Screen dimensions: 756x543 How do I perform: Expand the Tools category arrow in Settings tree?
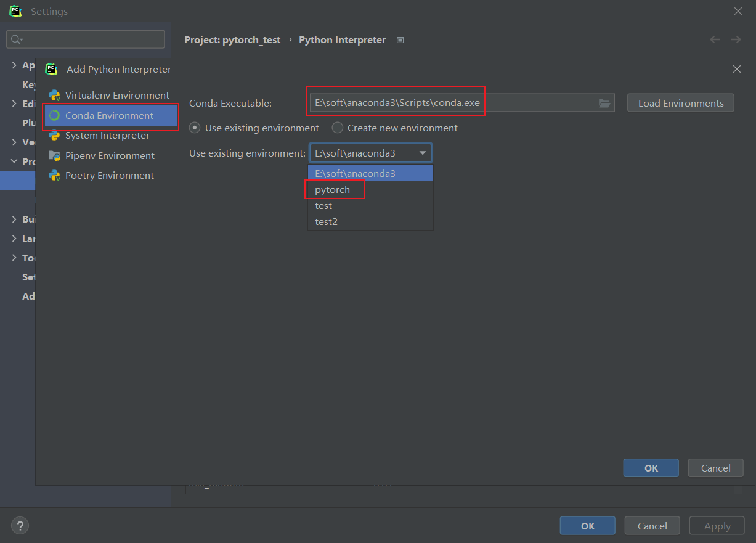tap(14, 258)
